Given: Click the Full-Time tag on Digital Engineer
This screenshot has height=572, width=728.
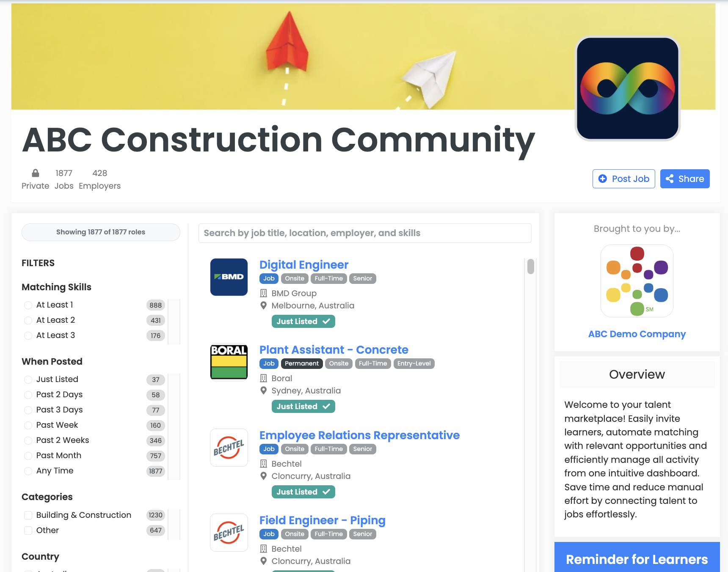Looking at the screenshot, I should tap(329, 278).
